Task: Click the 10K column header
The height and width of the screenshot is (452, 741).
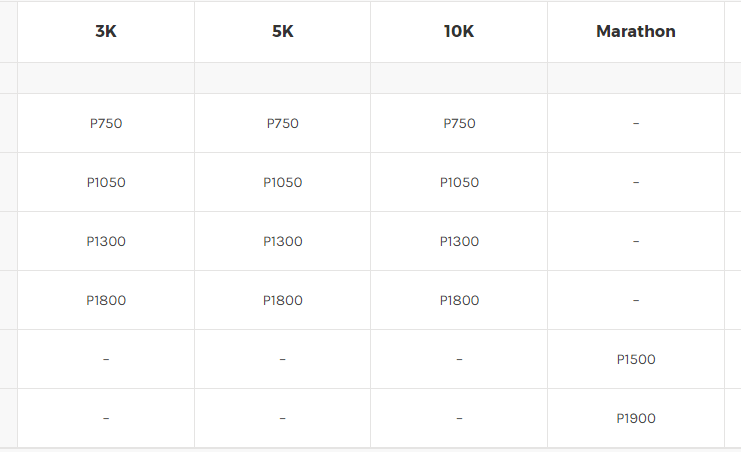Action: click(459, 31)
